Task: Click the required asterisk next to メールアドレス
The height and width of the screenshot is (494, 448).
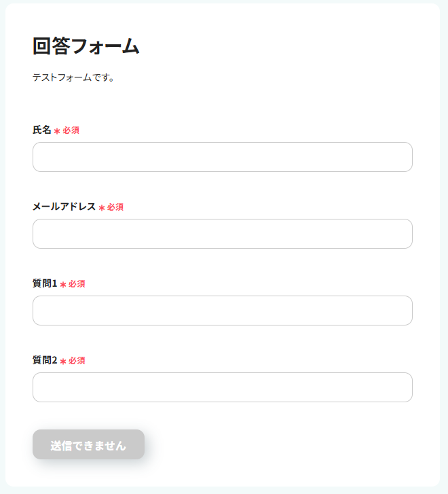Action: point(102,207)
